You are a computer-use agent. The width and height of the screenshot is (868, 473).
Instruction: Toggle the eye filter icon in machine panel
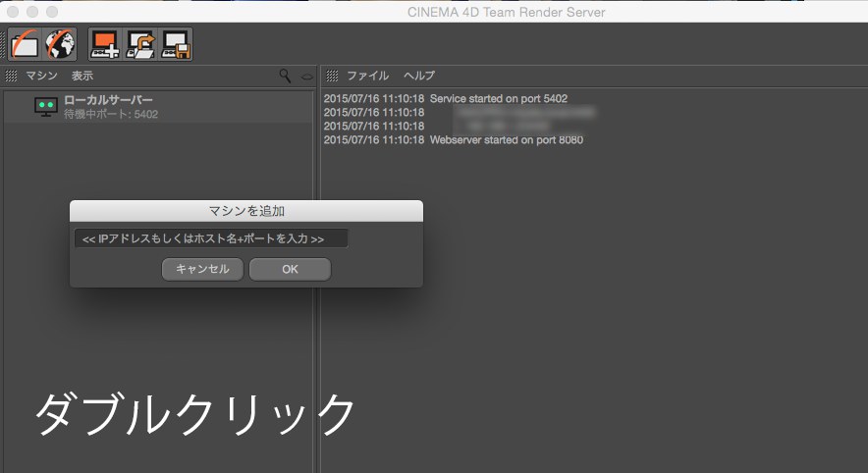pyautogui.click(x=306, y=77)
